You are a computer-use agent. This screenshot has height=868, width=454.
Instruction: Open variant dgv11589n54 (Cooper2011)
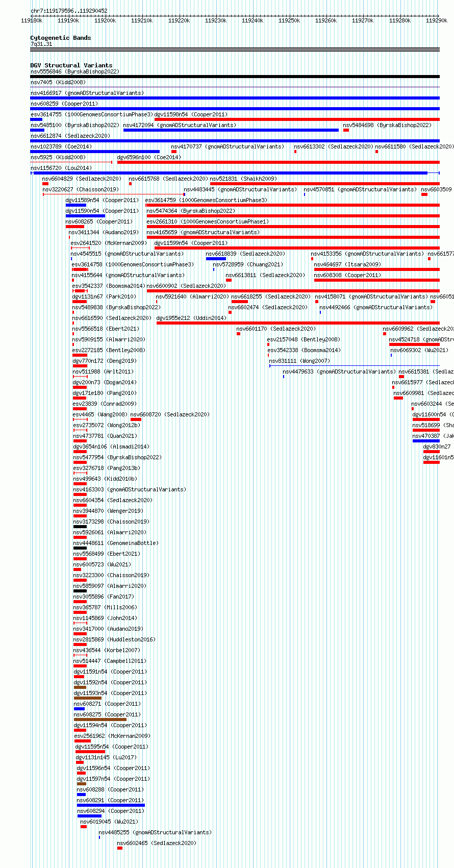click(103, 200)
